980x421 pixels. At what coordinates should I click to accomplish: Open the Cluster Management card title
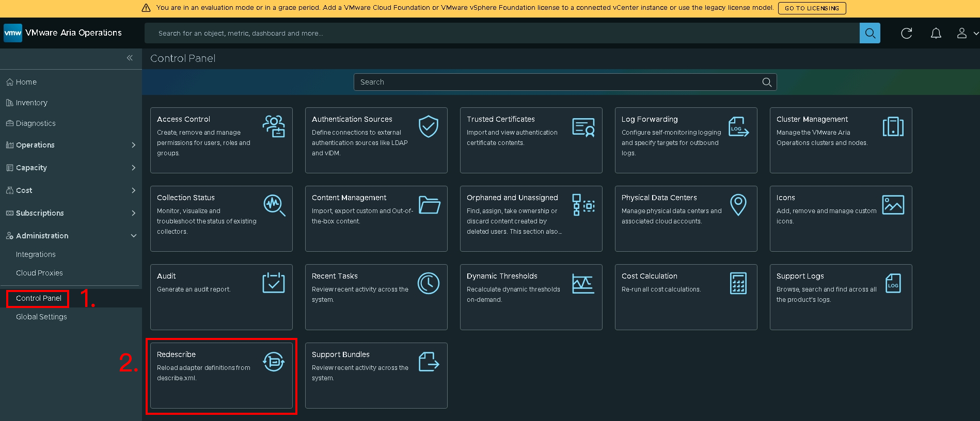(x=812, y=119)
